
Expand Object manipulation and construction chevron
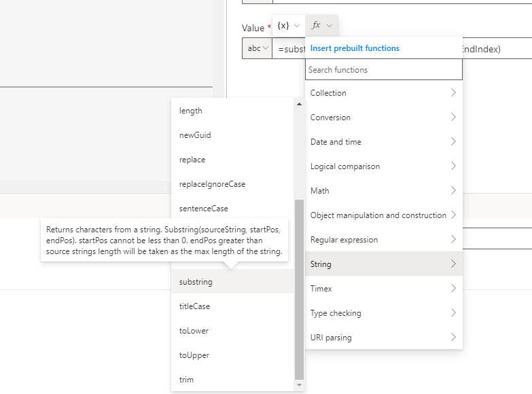453,215
